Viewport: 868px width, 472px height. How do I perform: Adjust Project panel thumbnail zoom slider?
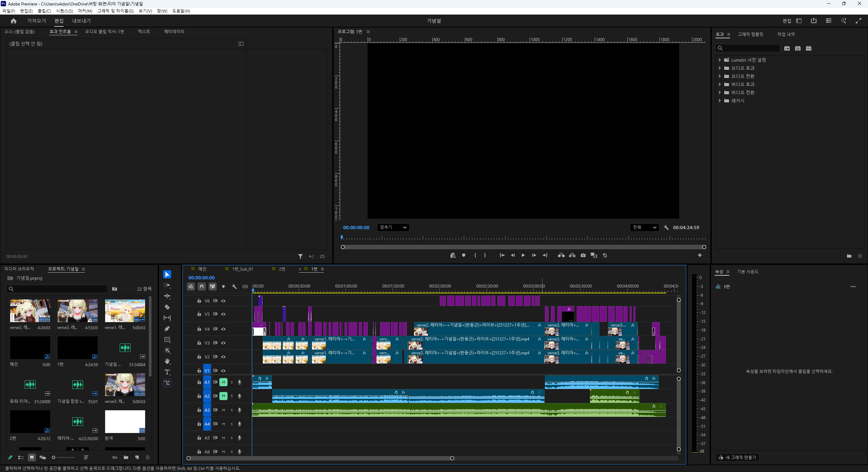pos(64,457)
